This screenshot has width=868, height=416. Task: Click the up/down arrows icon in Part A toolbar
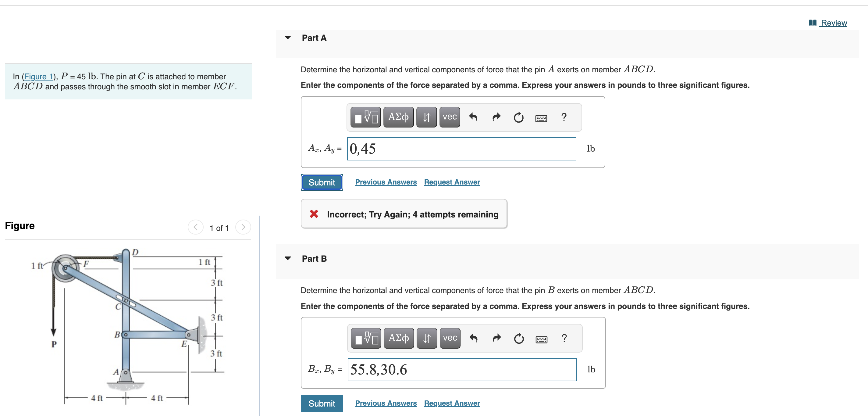426,117
